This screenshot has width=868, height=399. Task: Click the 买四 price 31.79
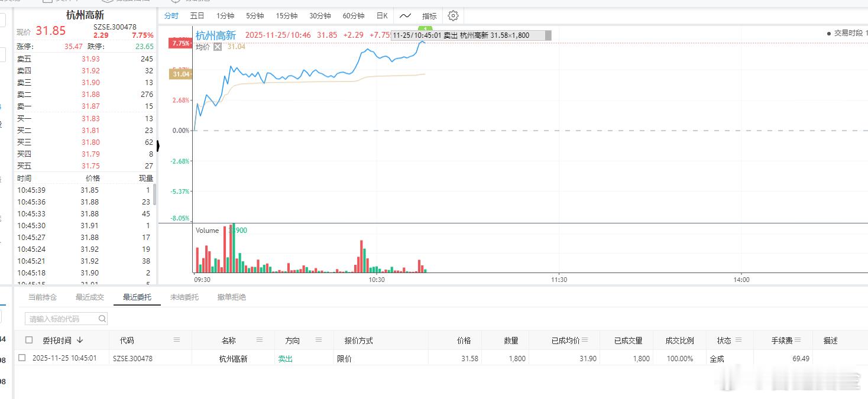click(90, 154)
